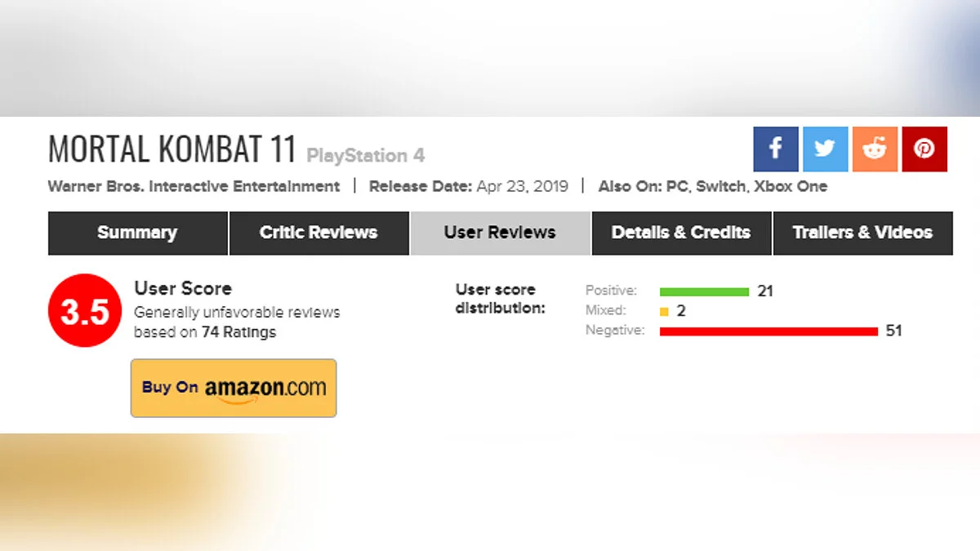980x551 pixels.
Task: Share page via Facebook icon
Action: tap(776, 149)
